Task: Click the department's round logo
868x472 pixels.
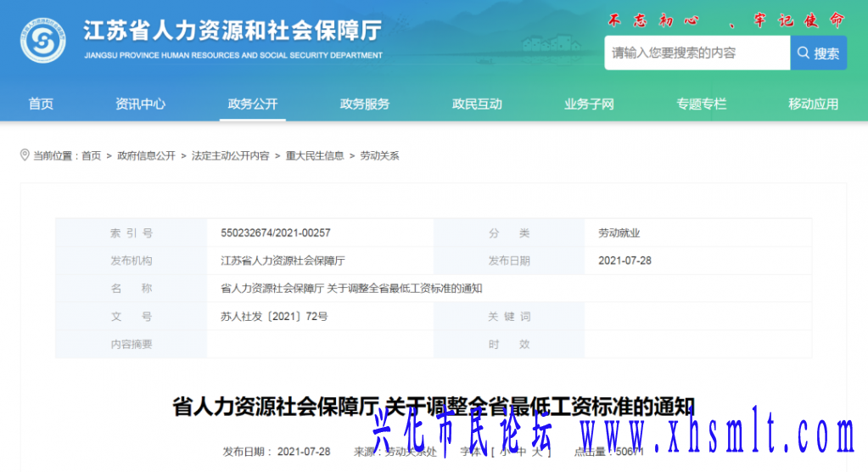Action: 43,40
